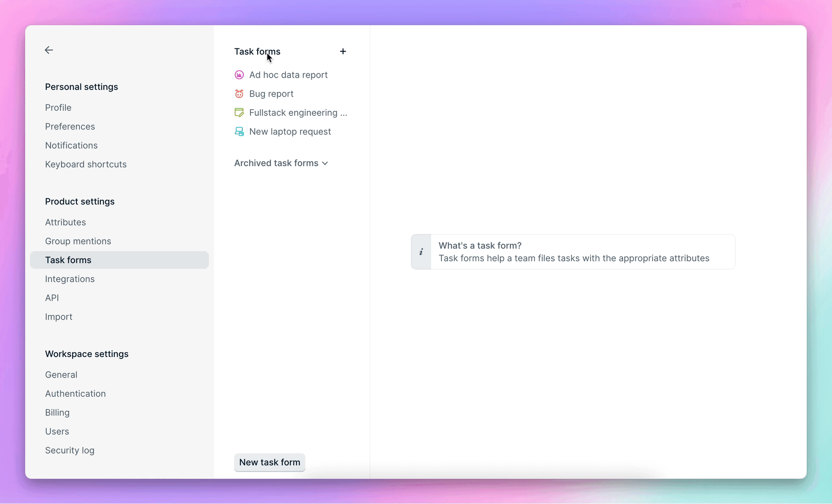This screenshot has width=832, height=504.
Task: Open the Bug report form
Action: (x=271, y=94)
